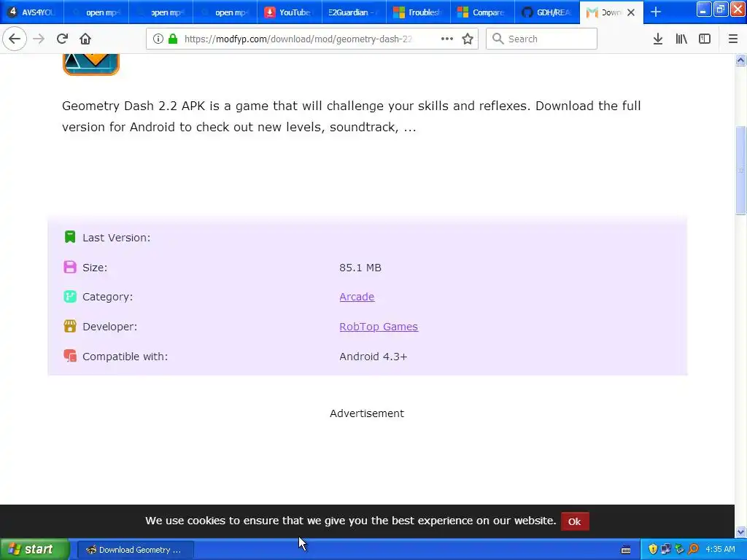This screenshot has height=560, width=747.
Task: Click the green Last Version bookmark icon
Action: [x=70, y=237]
